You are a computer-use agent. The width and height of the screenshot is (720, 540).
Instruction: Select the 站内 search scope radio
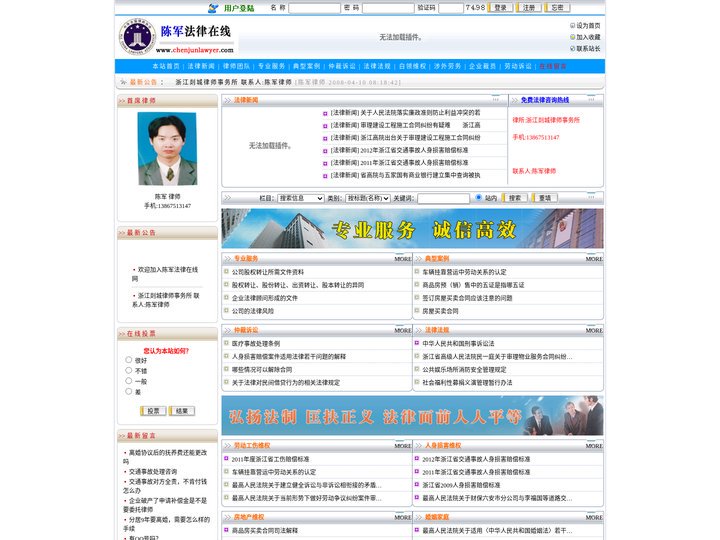[x=478, y=197]
